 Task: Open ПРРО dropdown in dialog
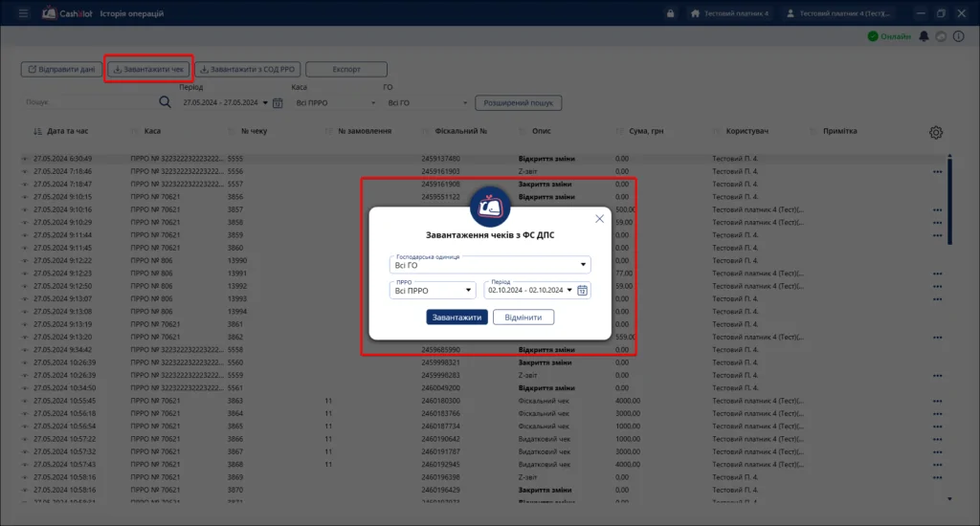click(x=433, y=290)
